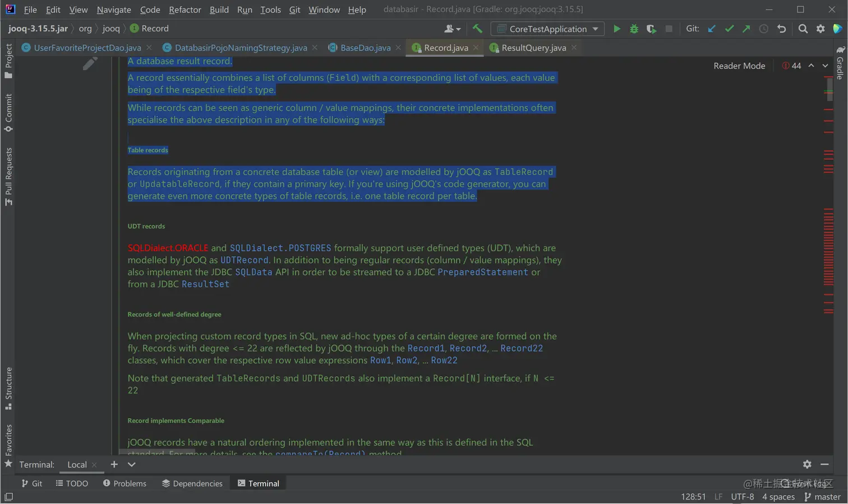This screenshot has width=848, height=504.
Task: Run CoreTestApplication with coverage
Action: coord(651,29)
